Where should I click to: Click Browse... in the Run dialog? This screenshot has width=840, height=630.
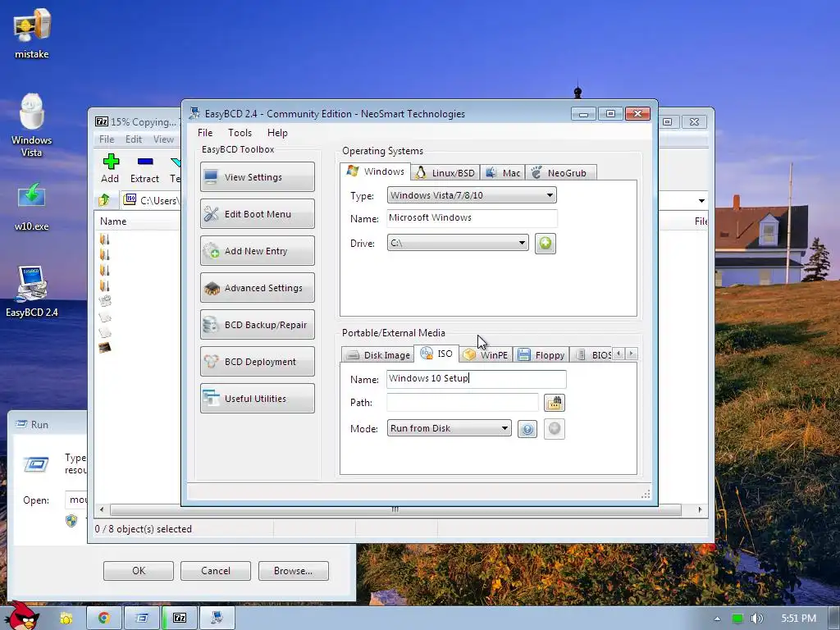[x=293, y=571]
